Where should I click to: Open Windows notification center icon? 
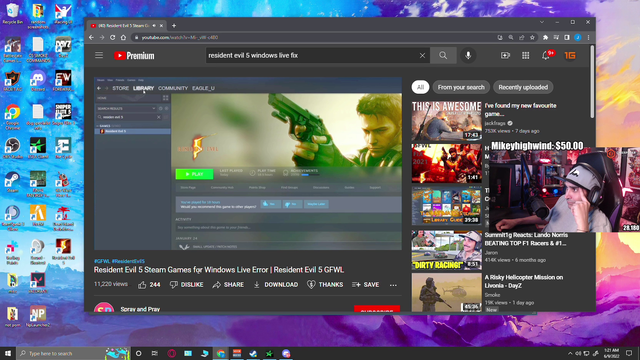click(x=629, y=353)
